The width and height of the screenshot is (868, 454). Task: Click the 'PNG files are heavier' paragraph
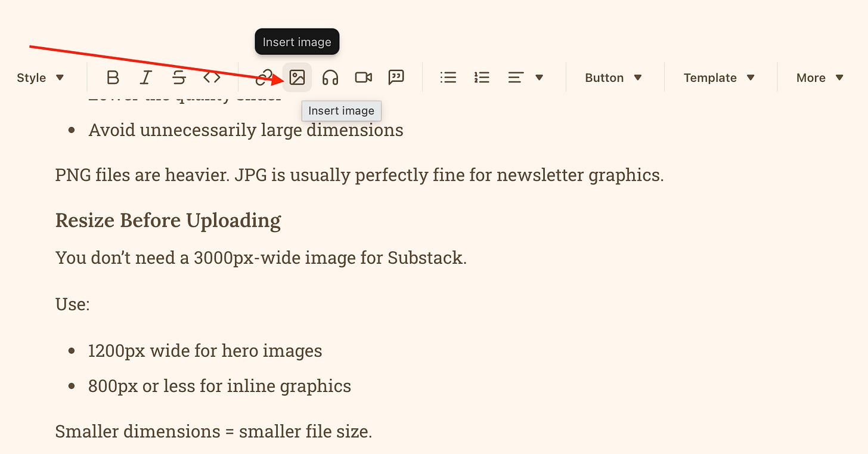click(359, 175)
